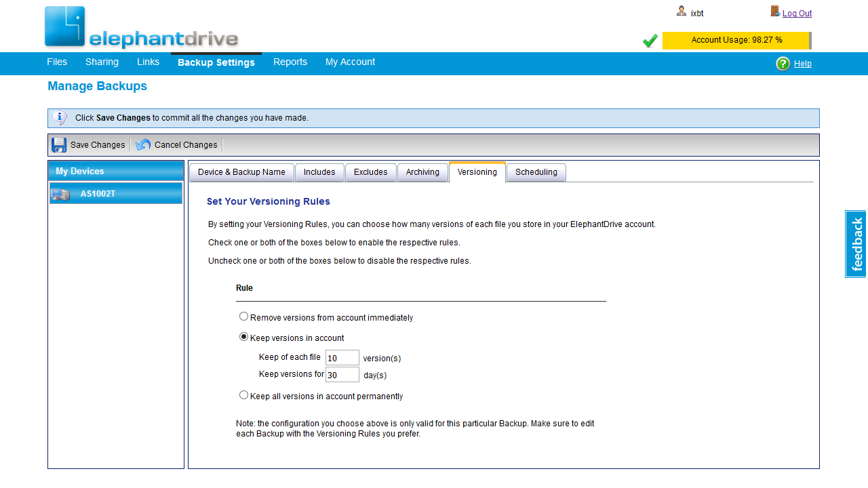Viewport: 868px width, 488px height.
Task: Select Remove versions from account immediately
Action: pyautogui.click(x=244, y=317)
